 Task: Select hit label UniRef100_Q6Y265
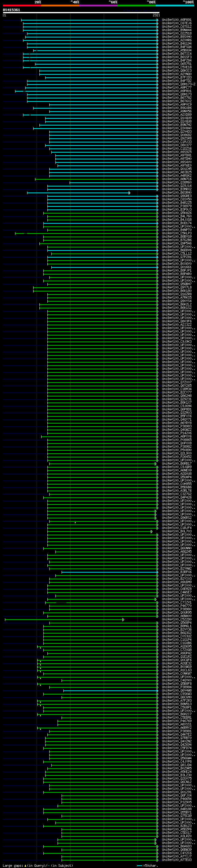tap(176, 386)
